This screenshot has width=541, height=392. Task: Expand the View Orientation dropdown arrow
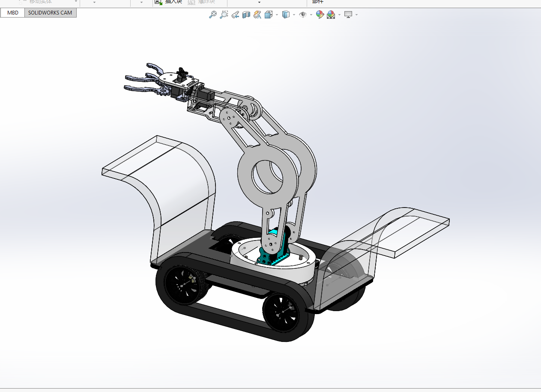[x=277, y=15]
